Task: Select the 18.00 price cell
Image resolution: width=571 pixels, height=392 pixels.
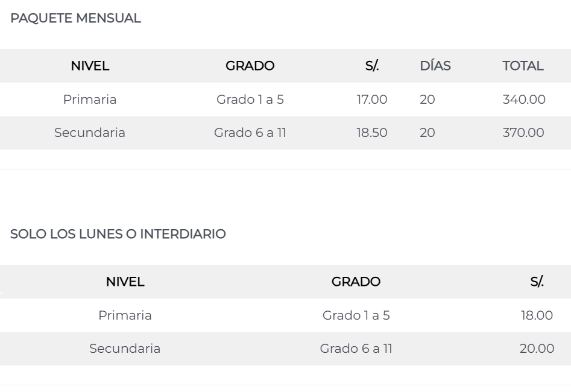Action: coord(538,315)
